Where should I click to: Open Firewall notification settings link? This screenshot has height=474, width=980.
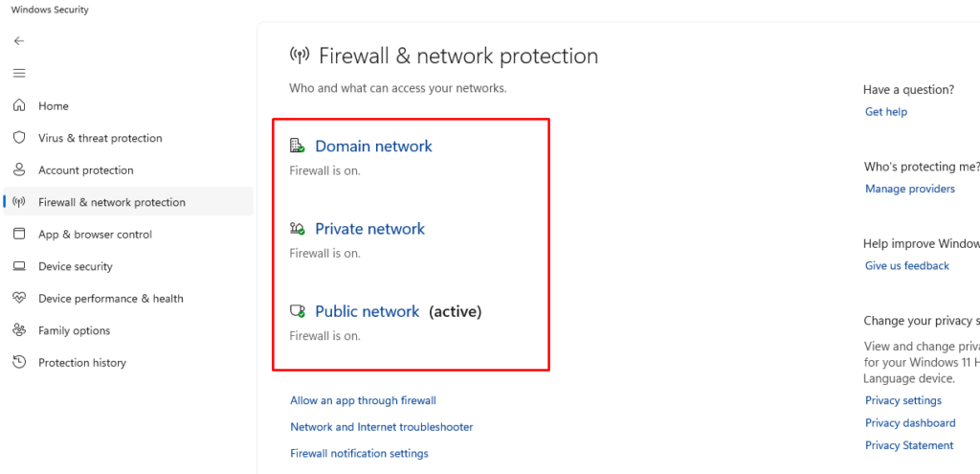click(x=359, y=453)
